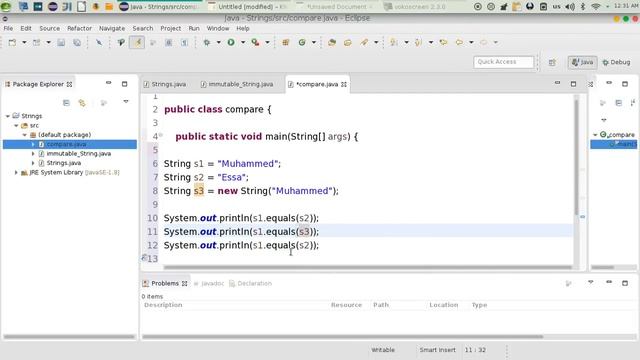Go to Last Edit Location icon
640x360 pixels.
pos(443,42)
